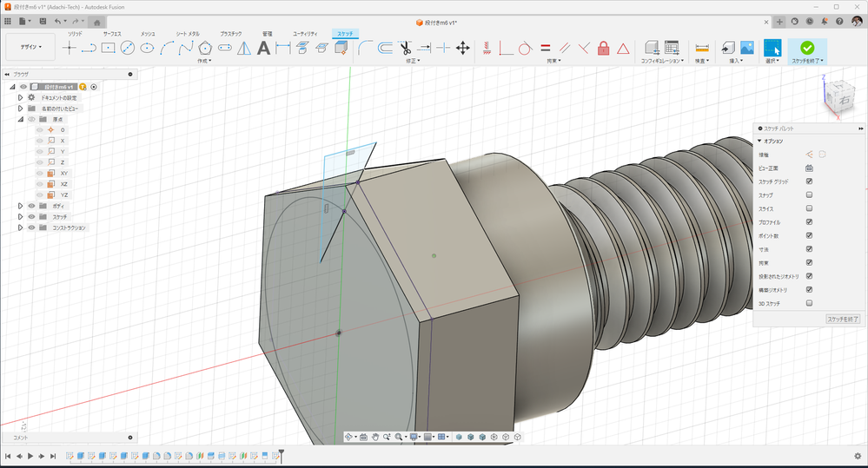Select the YZ origin plane item

point(64,194)
